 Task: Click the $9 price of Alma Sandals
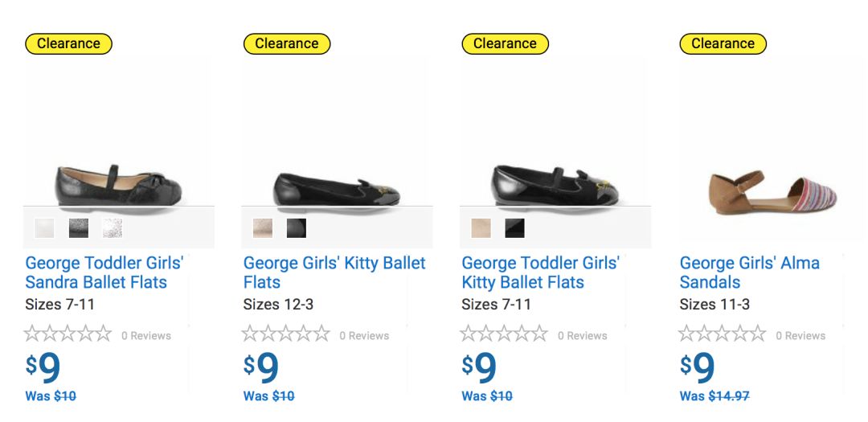[697, 368]
